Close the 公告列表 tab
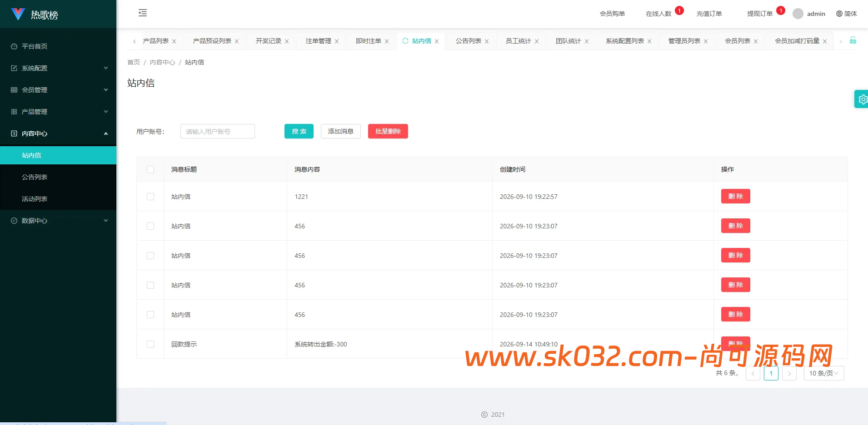 click(x=487, y=41)
